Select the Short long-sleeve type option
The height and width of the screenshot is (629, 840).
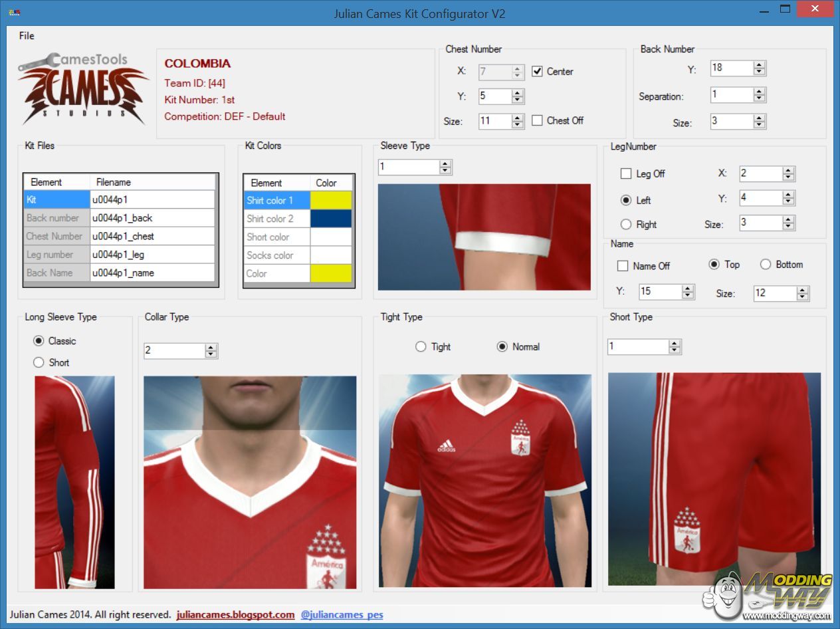click(x=39, y=362)
